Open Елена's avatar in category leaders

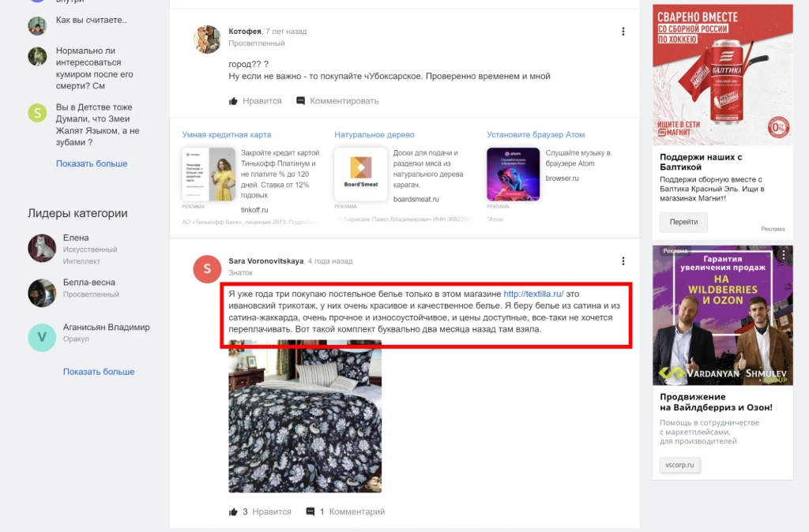click(42, 248)
